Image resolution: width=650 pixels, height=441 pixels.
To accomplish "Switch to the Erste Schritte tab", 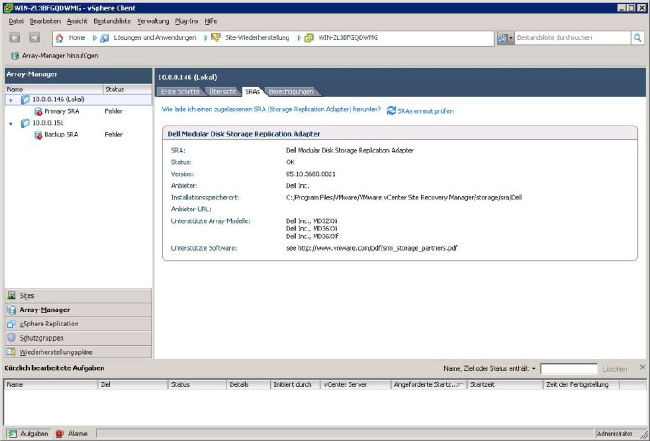I will 181,91.
